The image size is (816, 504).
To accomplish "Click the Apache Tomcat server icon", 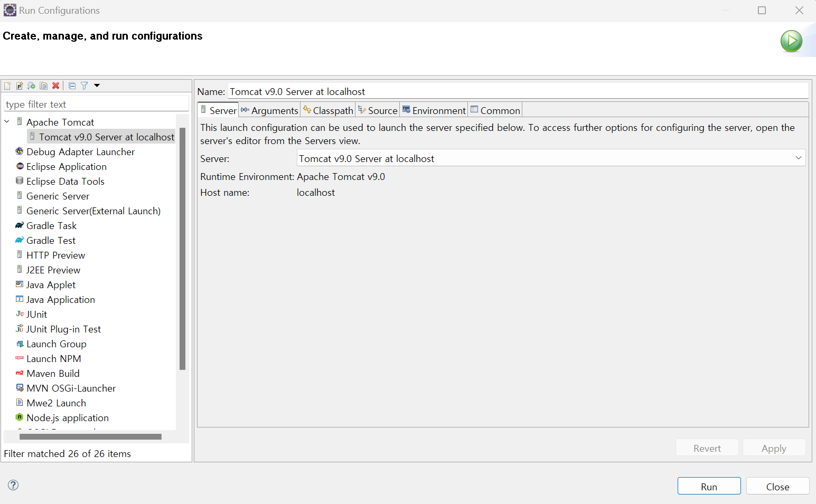I will click(20, 122).
